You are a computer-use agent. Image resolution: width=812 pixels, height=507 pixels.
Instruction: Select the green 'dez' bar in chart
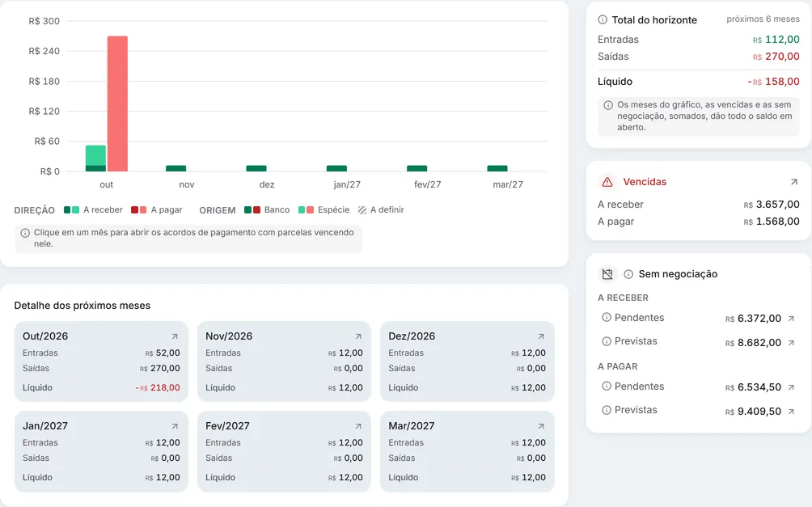pyautogui.click(x=256, y=168)
